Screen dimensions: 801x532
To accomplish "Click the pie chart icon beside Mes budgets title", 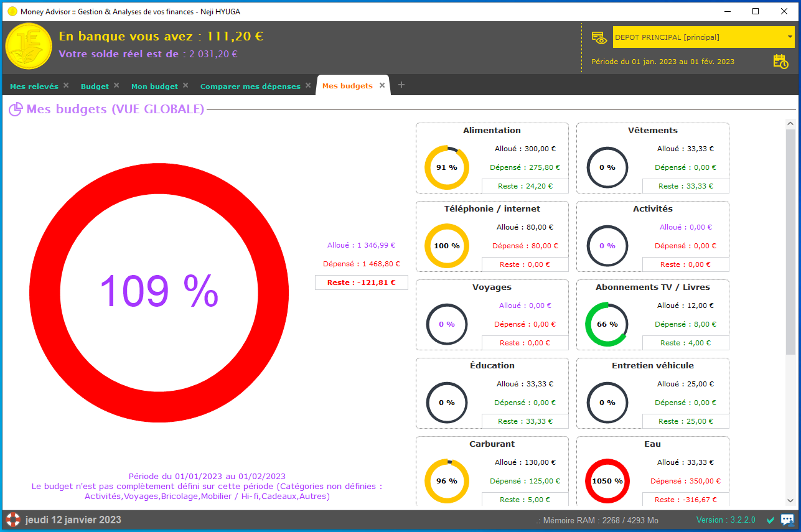I will point(16,110).
